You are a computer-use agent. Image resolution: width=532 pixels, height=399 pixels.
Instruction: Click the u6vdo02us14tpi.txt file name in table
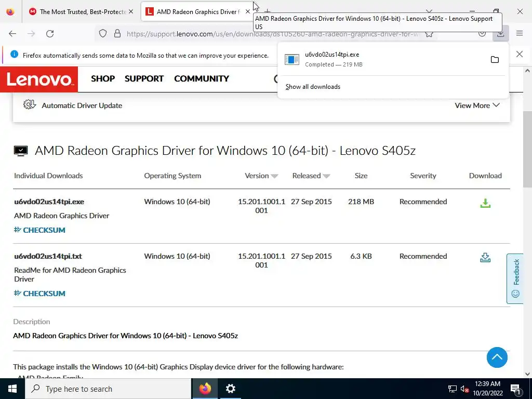(x=48, y=256)
